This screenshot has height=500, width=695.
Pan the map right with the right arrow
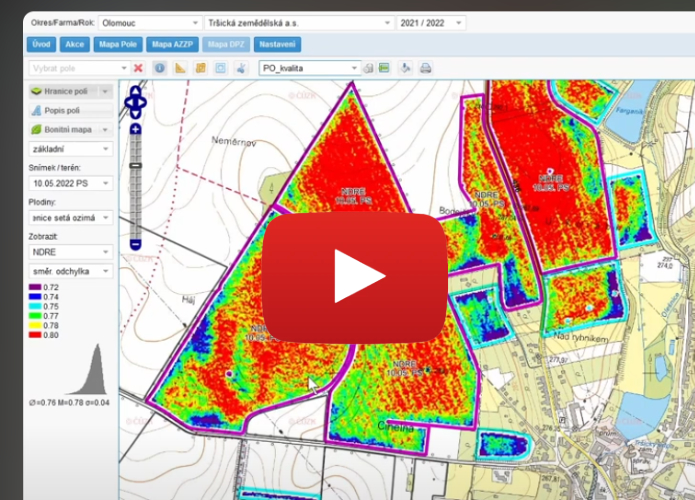click(143, 103)
